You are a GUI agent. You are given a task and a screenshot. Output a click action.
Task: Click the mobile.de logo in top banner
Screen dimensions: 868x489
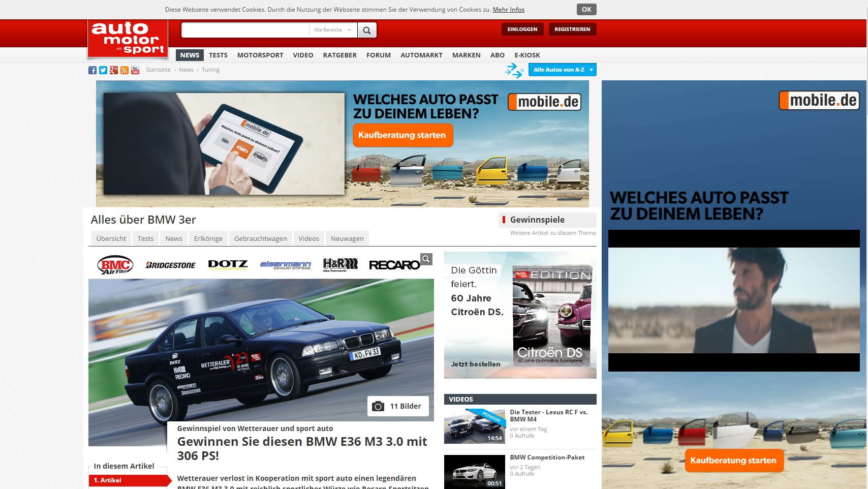pyautogui.click(x=544, y=102)
